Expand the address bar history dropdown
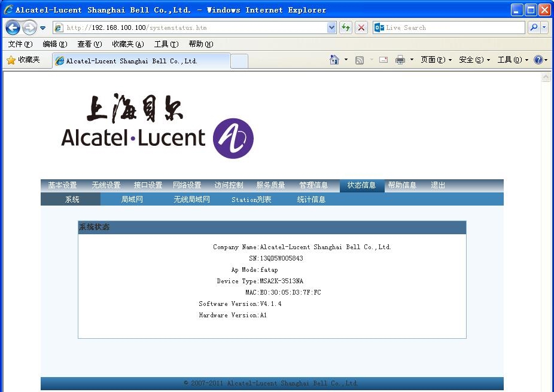 [x=331, y=27]
